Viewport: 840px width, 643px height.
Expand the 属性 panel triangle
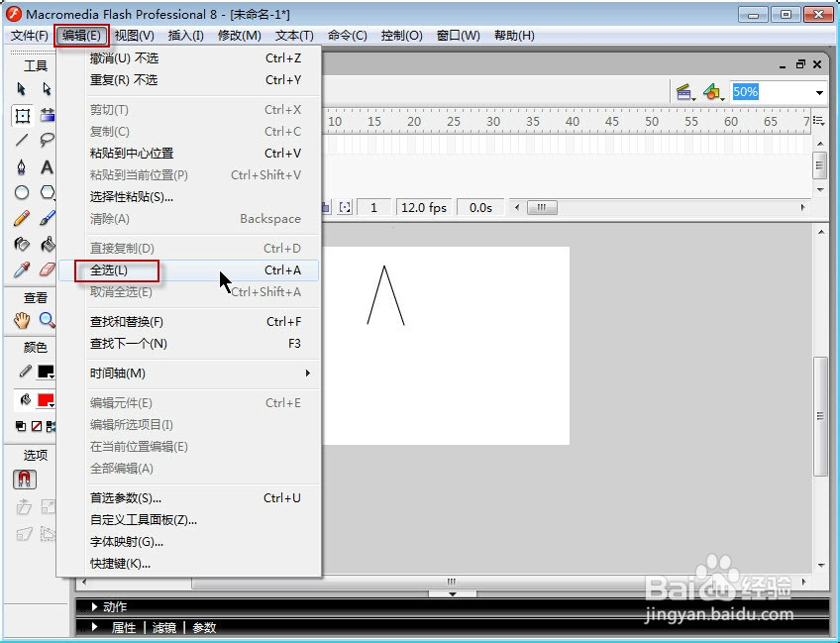tap(95, 626)
